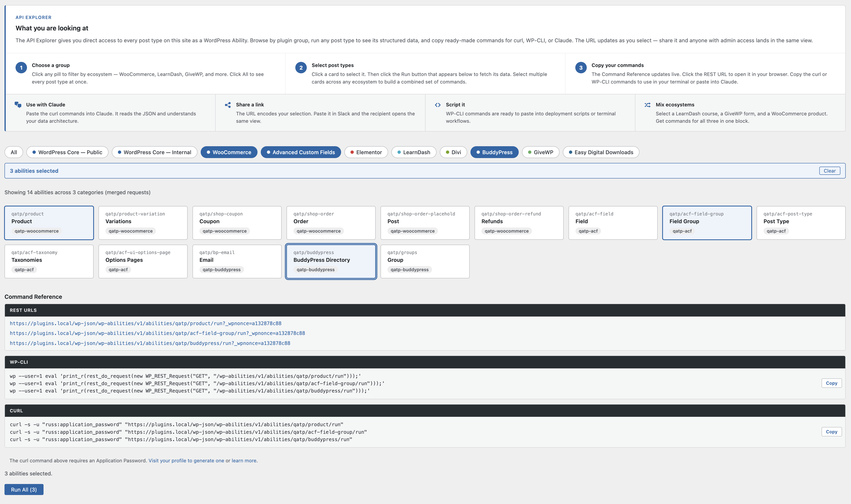Select the Elementor filter
Screen dimensions: 851x504
tap(366, 152)
